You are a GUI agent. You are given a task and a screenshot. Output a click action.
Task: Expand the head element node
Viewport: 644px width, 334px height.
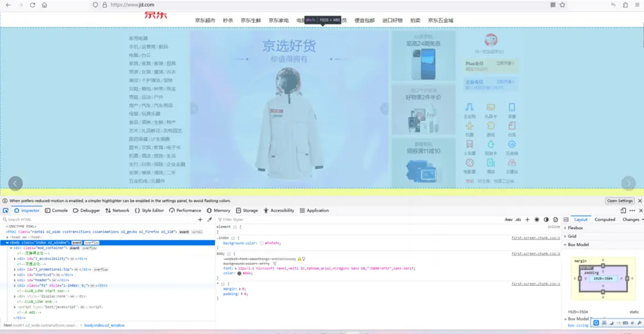[7, 237]
